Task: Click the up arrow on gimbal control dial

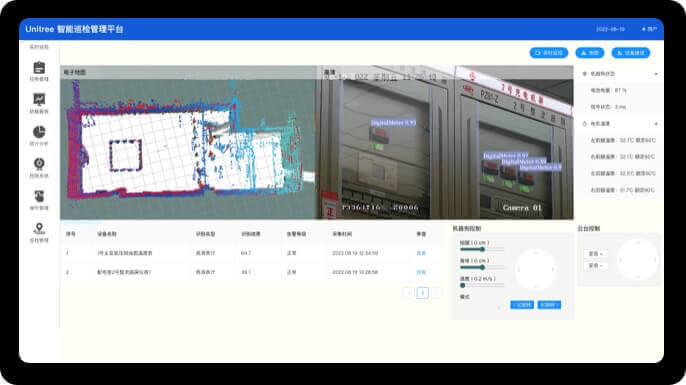Action: point(637,243)
